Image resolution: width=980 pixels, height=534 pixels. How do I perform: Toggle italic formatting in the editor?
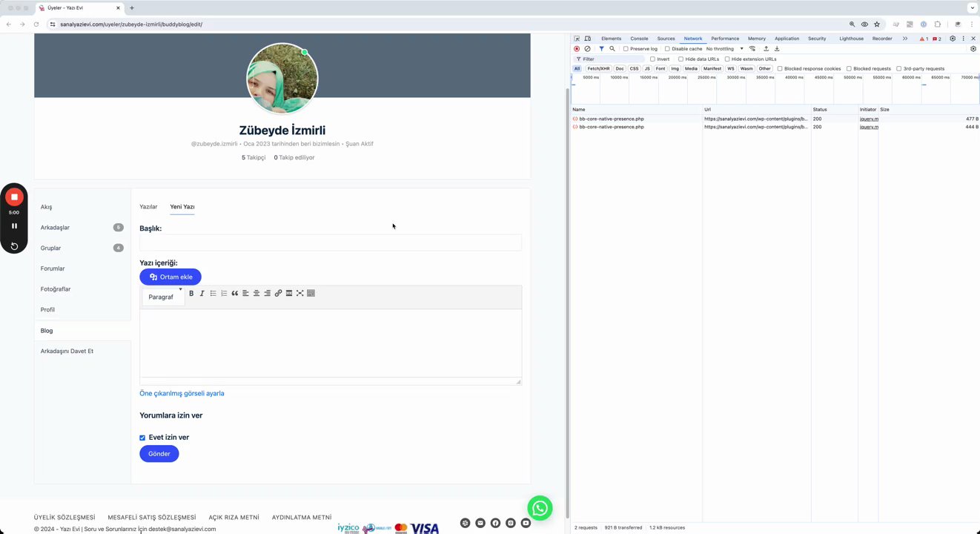(x=202, y=293)
